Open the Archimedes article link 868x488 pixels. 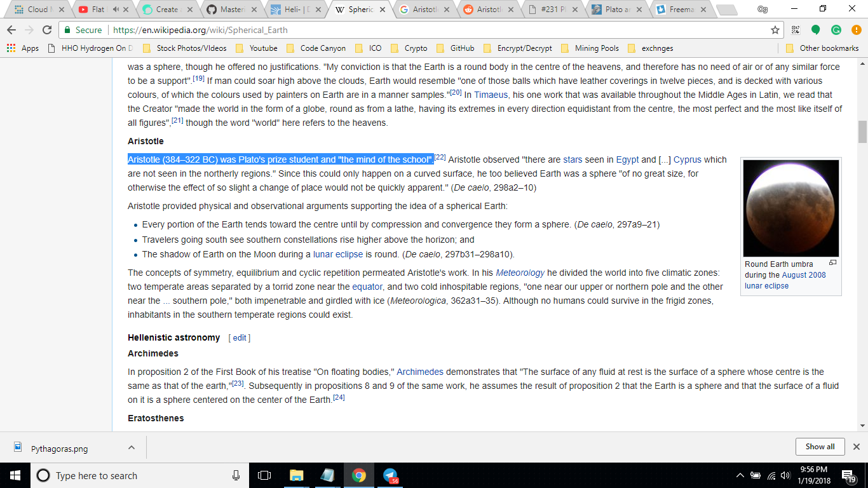(x=420, y=372)
